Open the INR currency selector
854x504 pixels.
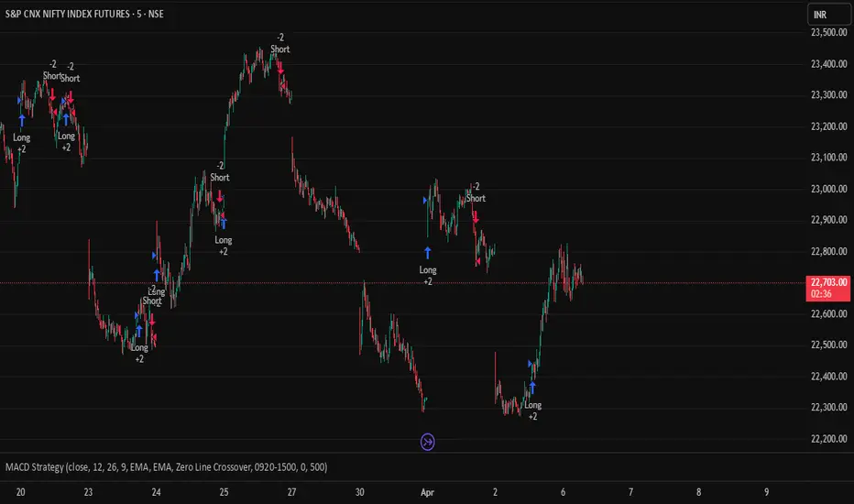coord(828,15)
